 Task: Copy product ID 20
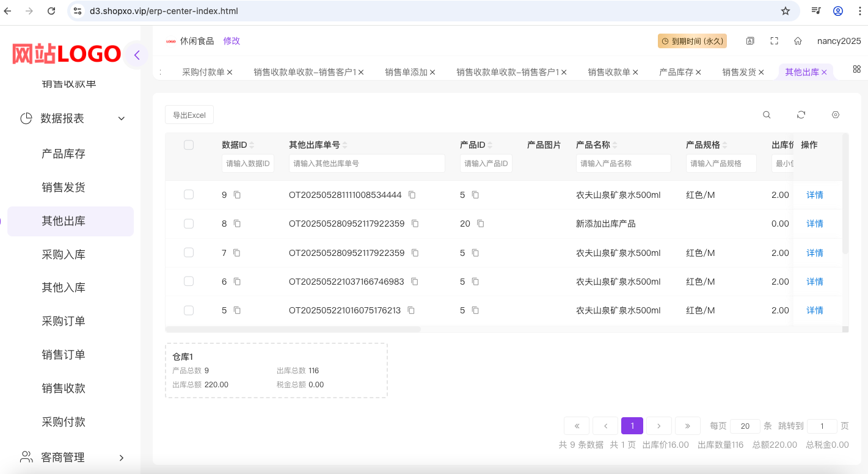coord(480,224)
